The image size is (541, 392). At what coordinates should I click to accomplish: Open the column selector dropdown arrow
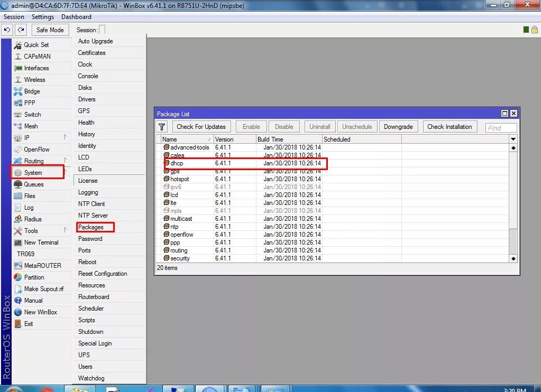point(513,139)
